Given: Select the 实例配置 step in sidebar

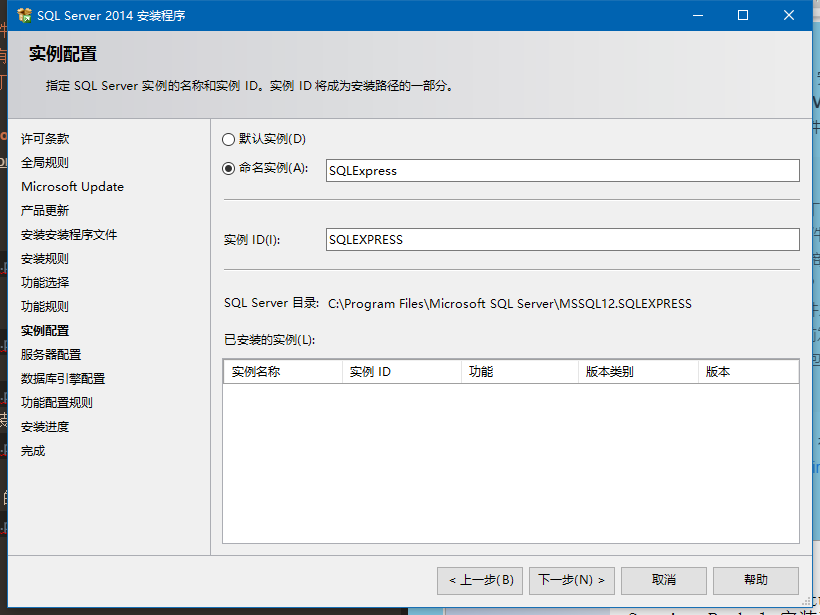Looking at the screenshot, I should 45,331.
